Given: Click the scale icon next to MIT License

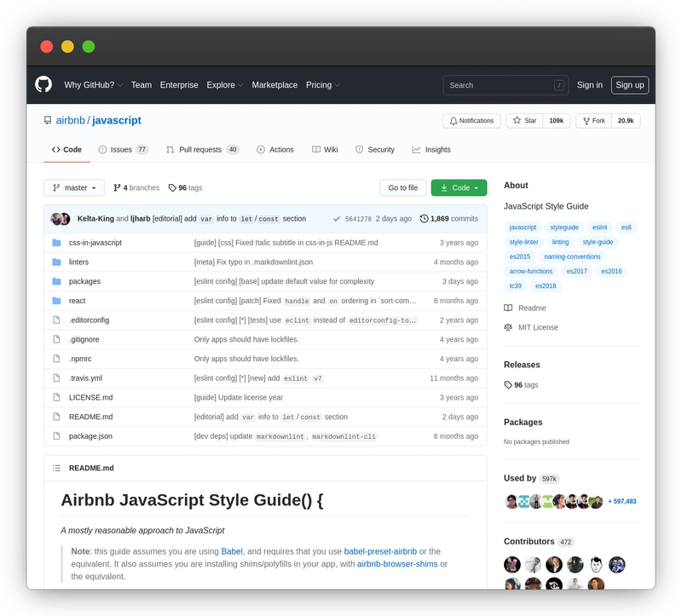Looking at the screenshot, I should [508, 327].
